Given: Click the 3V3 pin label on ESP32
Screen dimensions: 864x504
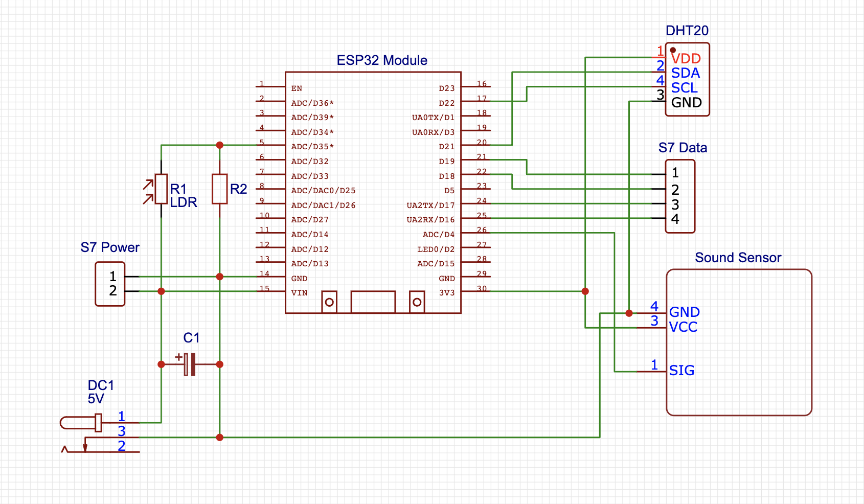Looking at the screenshot, I should pyautogui.click(x=447, y=293).
